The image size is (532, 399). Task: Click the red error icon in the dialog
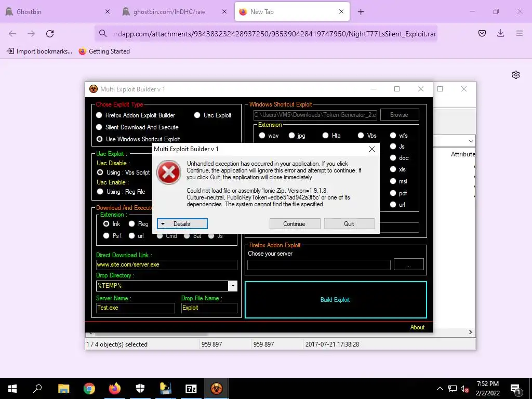coord(169,172)
